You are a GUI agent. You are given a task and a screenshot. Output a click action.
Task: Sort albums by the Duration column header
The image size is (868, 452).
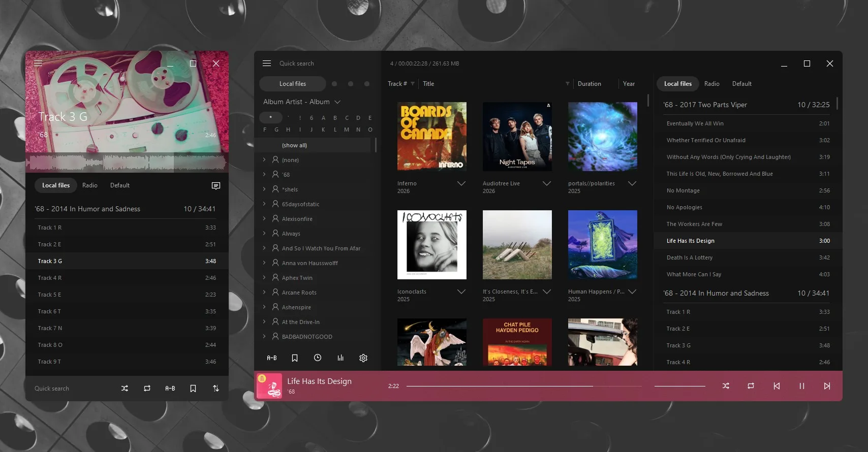coord(590,84)
